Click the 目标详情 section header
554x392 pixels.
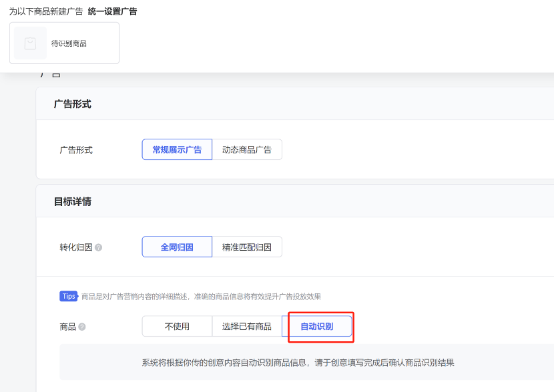pos(72,201)
